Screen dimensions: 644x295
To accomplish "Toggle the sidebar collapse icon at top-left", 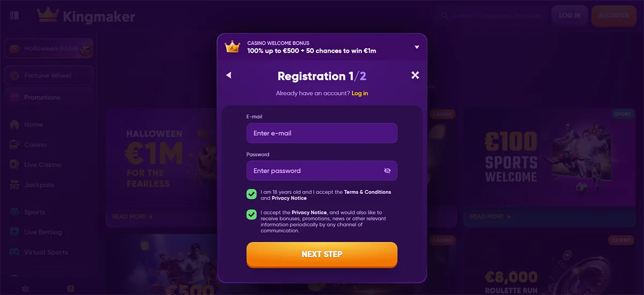I will click(x=14, y=16).
